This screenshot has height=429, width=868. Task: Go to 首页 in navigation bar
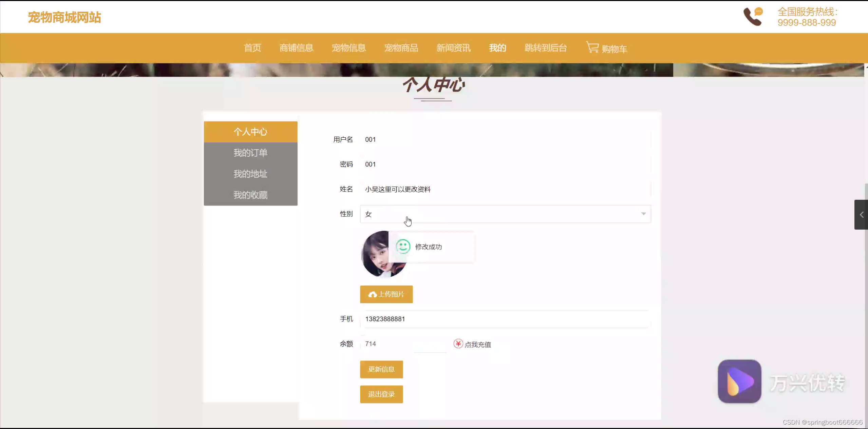click(x=252, y=48)
